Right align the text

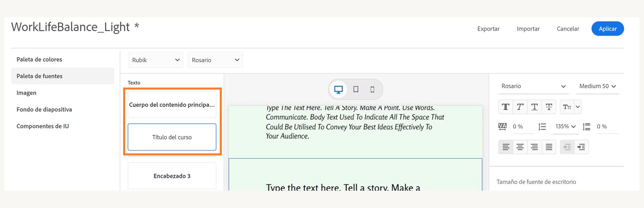(535, 147)
